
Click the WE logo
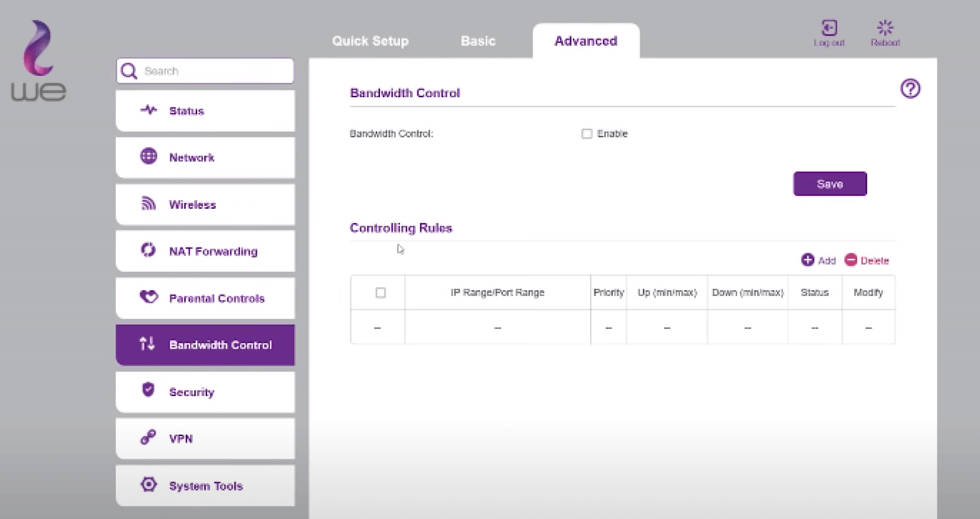pos(38,61)
